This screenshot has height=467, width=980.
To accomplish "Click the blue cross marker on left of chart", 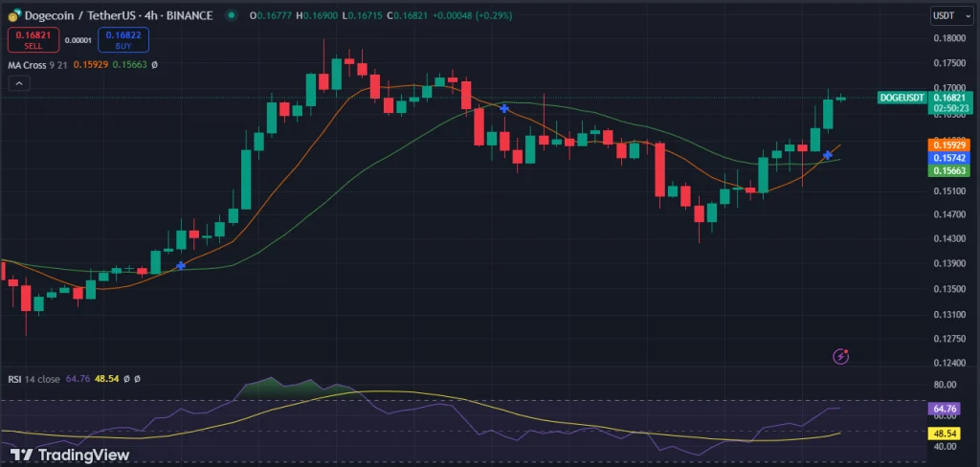I will (x=180, y=265).
